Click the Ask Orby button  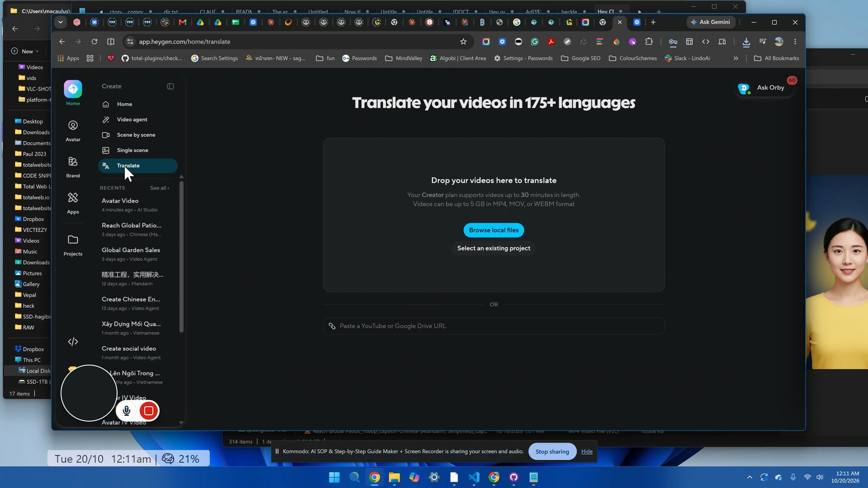[764, 88]
